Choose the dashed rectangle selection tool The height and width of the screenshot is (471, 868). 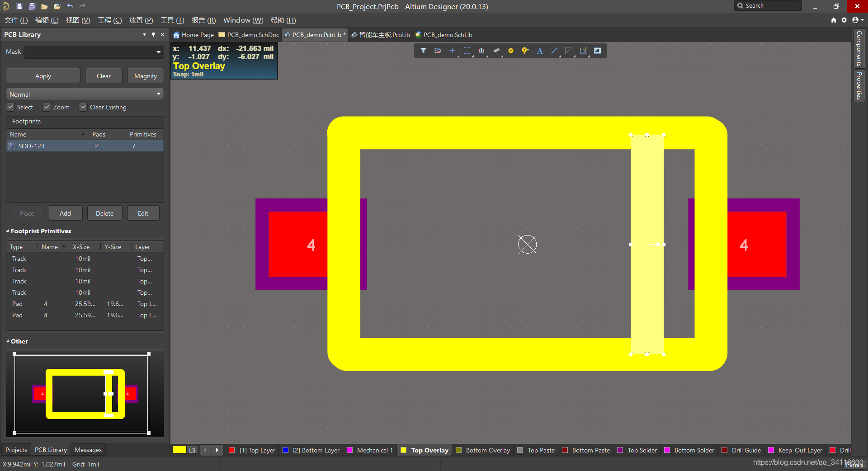(x=467, y=51)
